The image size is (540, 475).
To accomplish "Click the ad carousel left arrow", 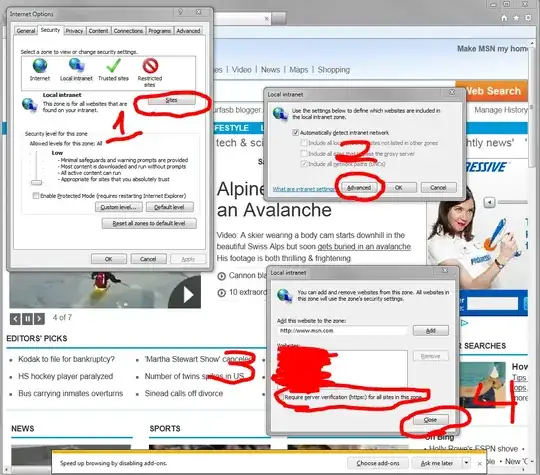I will pyautogui.click(x=489, y=202).
